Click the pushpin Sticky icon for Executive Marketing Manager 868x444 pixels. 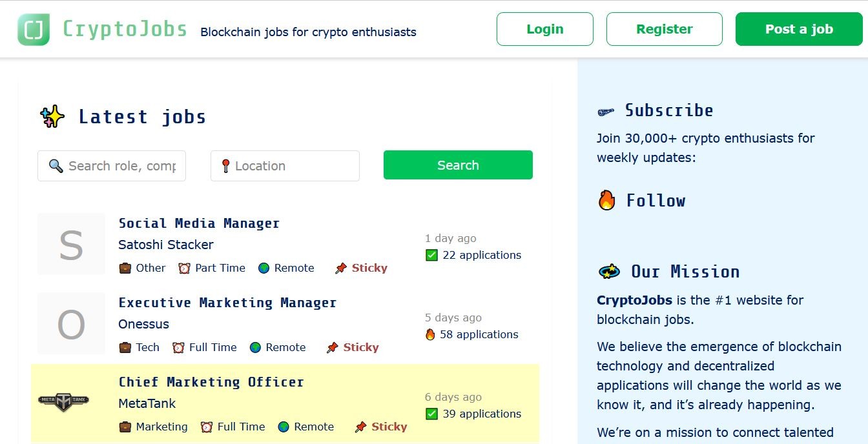pos(332,347)
